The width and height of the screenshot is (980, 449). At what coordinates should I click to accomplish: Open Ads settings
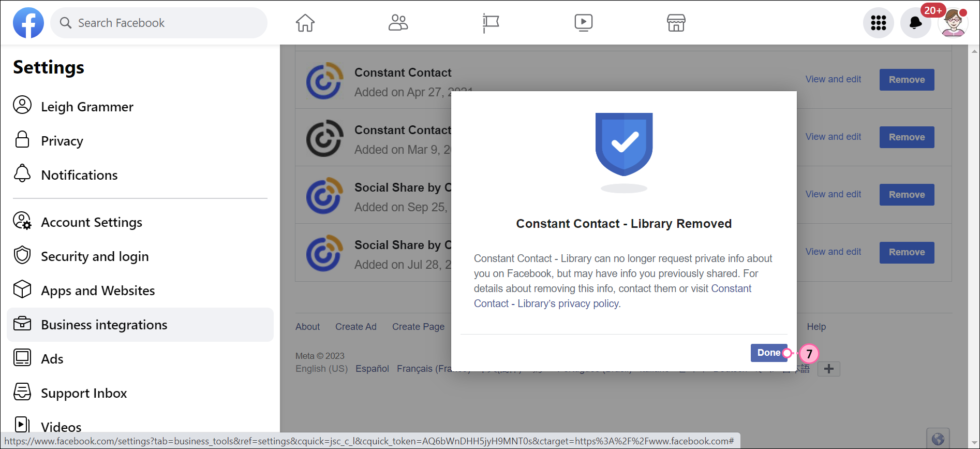140,358
